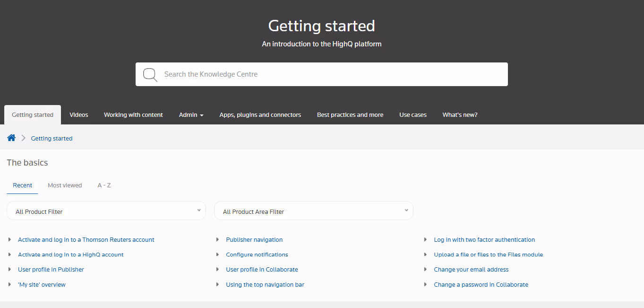
Task: Open Configure notifications article
Action: tap(257, 255)
